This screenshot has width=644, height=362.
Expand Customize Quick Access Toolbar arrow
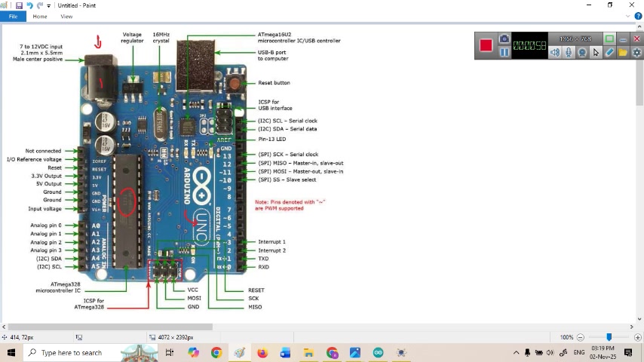[48, 6]
